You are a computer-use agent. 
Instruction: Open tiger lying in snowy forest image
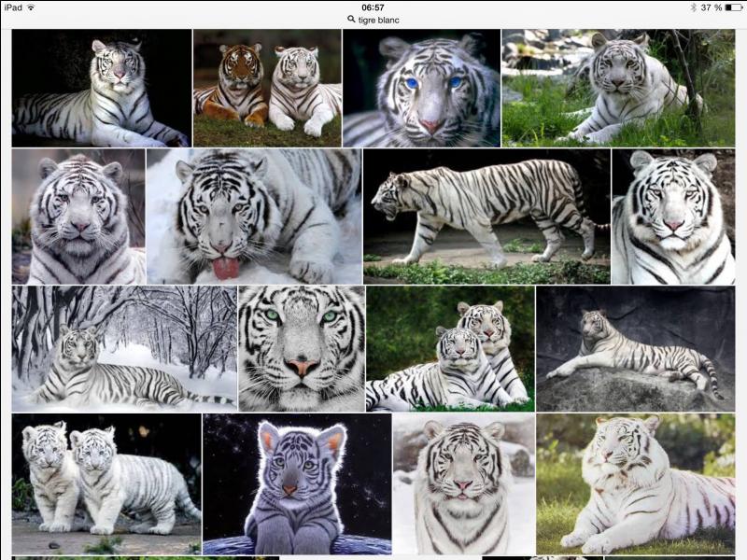tap(124, 348)
